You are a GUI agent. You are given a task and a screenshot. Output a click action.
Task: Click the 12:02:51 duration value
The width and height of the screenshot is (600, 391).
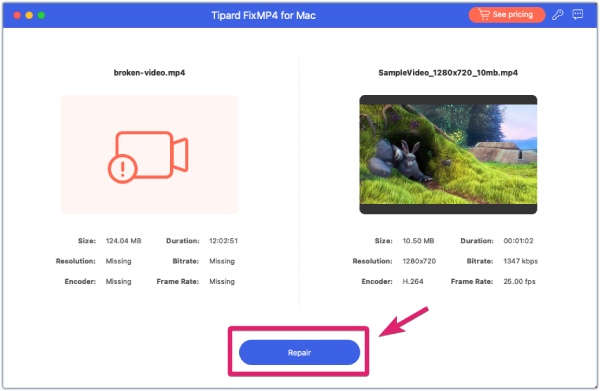223,241
